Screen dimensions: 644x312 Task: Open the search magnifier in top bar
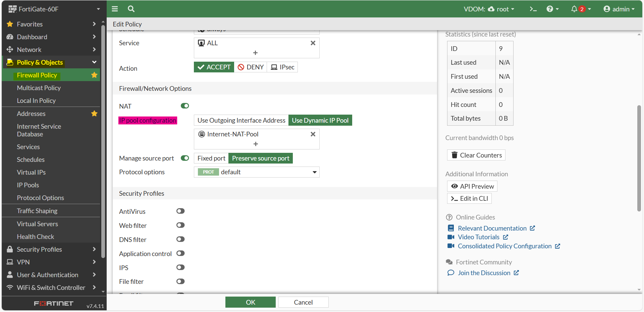pyautogui.click(x=131, y=9)
